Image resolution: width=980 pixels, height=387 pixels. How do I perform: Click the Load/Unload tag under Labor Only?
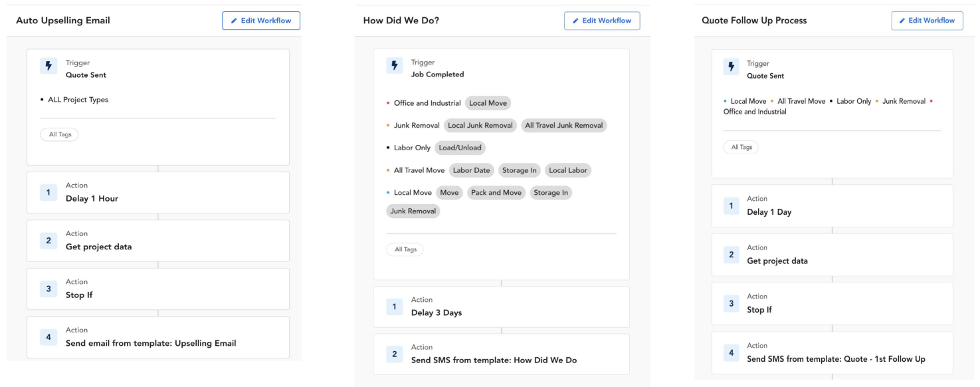pos(458,148)
